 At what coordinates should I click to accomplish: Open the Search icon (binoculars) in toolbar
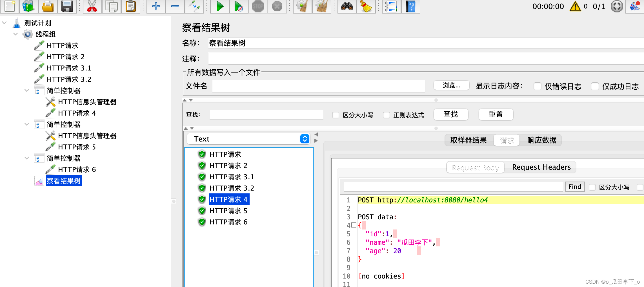[347, 6]
